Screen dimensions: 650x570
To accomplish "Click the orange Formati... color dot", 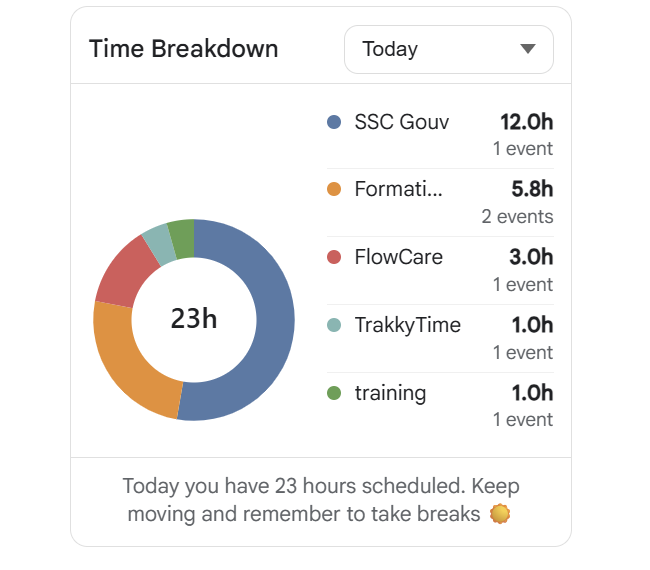I will (x=334, y=189).
